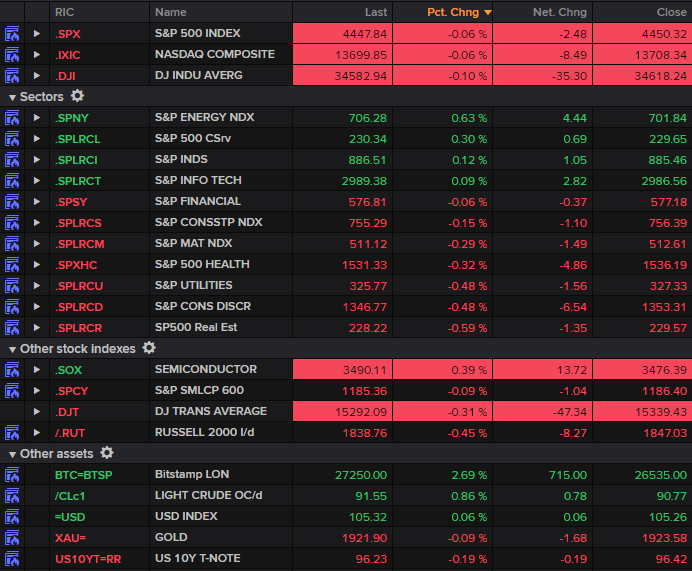
Task: Select the S&P ENERGY NDX name cell
Action: pos(221,118)
